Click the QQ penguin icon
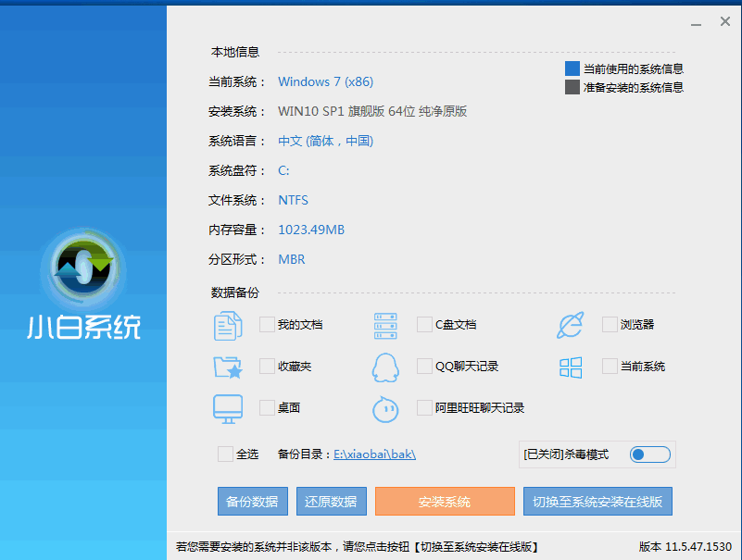Image resolution: width=742 pixels, height=560 pixels. (x=385, y=367)
